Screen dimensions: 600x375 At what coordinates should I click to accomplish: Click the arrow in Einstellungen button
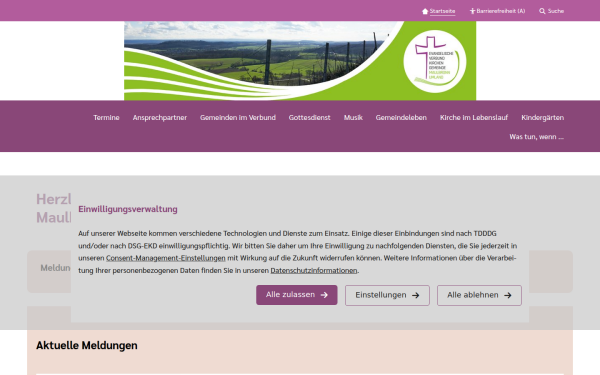click(416, 295)
